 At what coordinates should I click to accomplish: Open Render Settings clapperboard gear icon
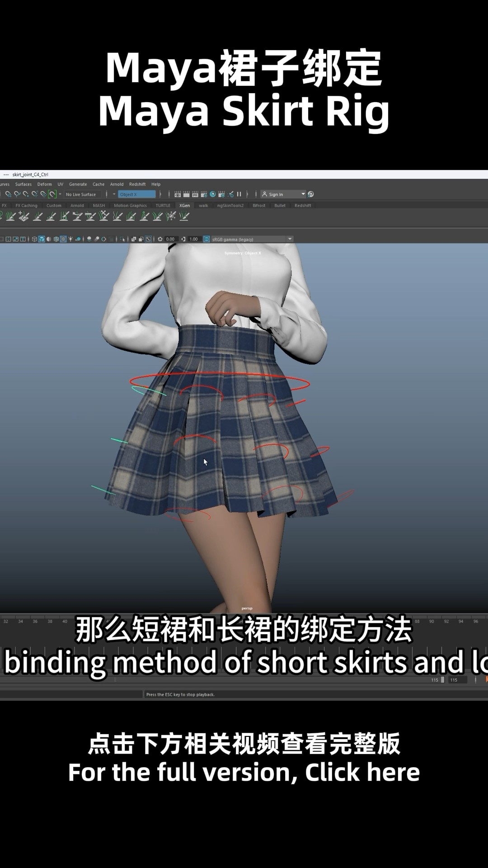point(204,194)
